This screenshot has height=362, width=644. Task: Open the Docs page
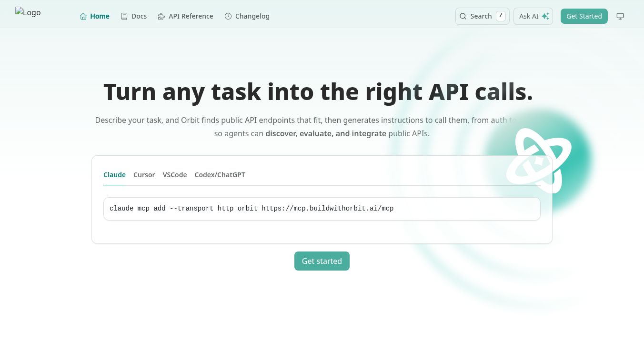134,16
